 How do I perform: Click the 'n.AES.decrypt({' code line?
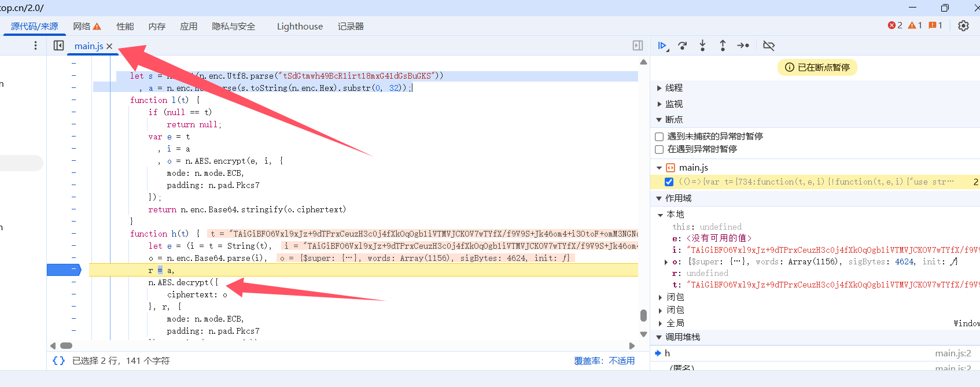pyautogui.click(x=183, y=282)
